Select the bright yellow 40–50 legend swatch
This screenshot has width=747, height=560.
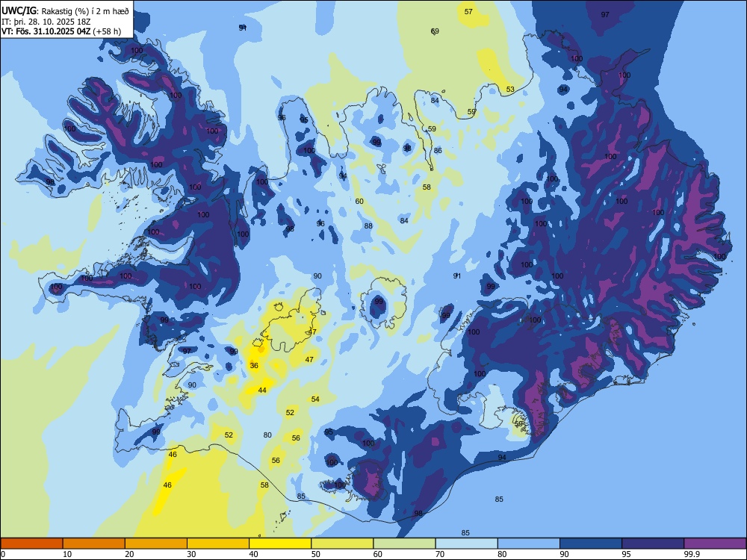pos(280,544)
